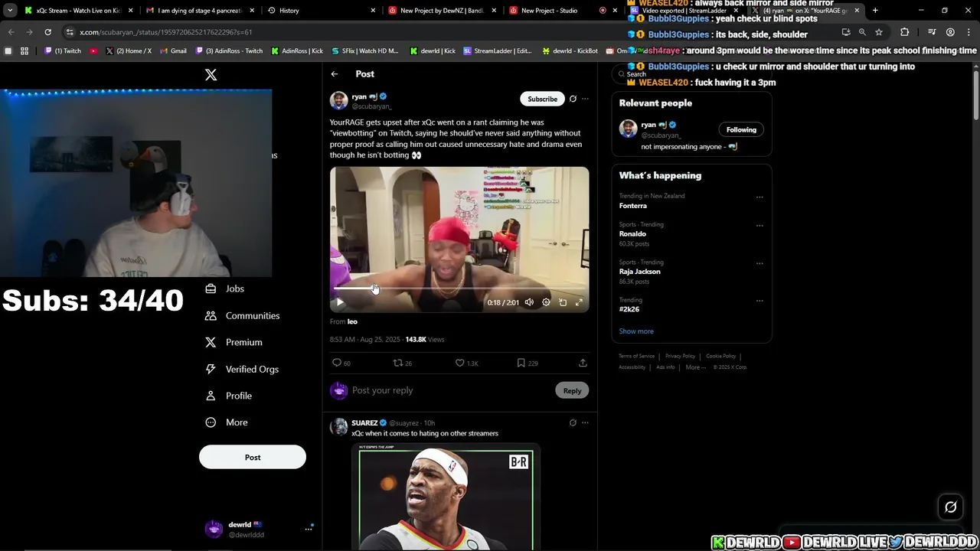Image resolution: width=980 pixels, height=551 pixels.
Task: Click the white Post button
Action: (x=253, y=457)
